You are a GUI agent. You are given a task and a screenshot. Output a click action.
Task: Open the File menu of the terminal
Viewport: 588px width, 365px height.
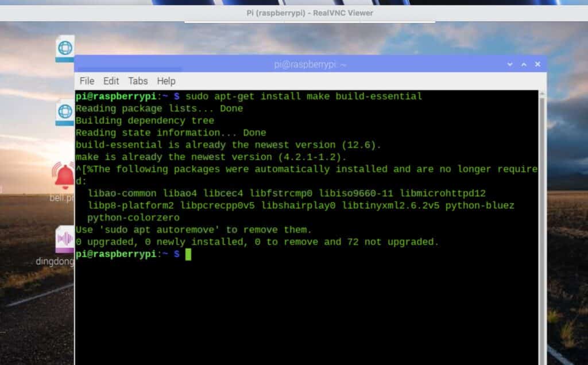(87, 81)
